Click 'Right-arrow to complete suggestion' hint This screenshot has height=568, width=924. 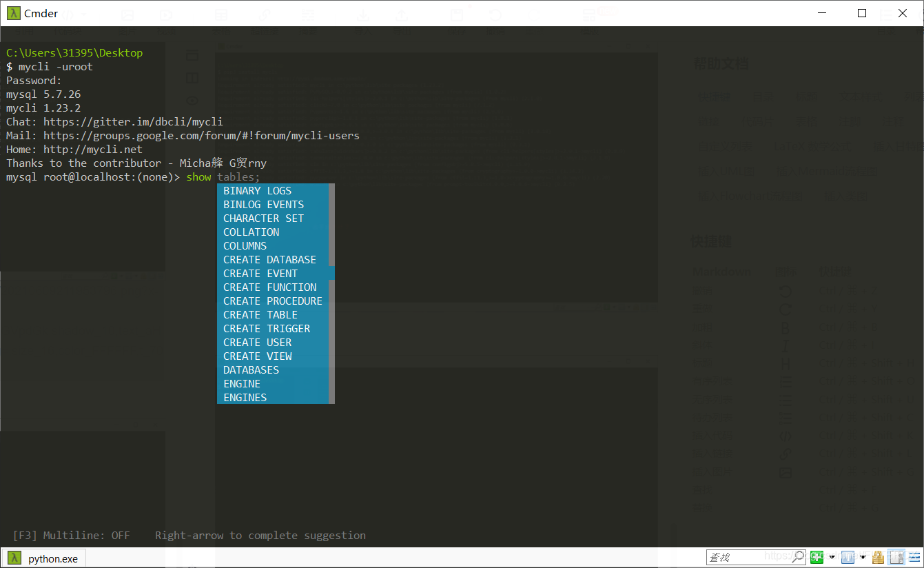260,535
